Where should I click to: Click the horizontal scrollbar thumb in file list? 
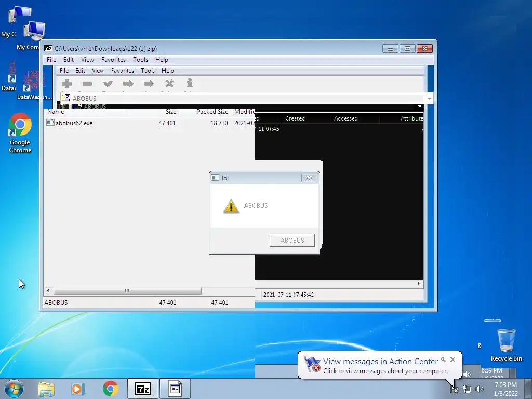tap(127, 291)
